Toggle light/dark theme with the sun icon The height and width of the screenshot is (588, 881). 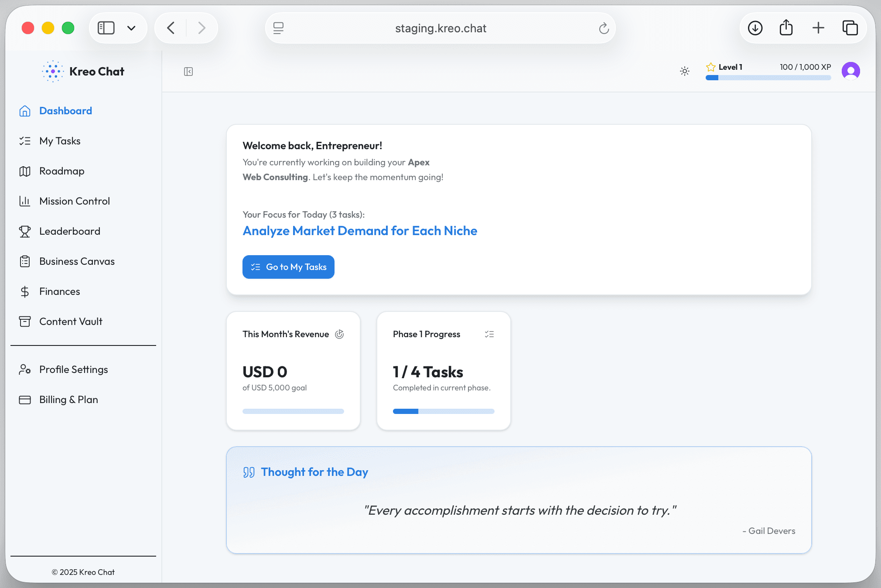[685, 71]
